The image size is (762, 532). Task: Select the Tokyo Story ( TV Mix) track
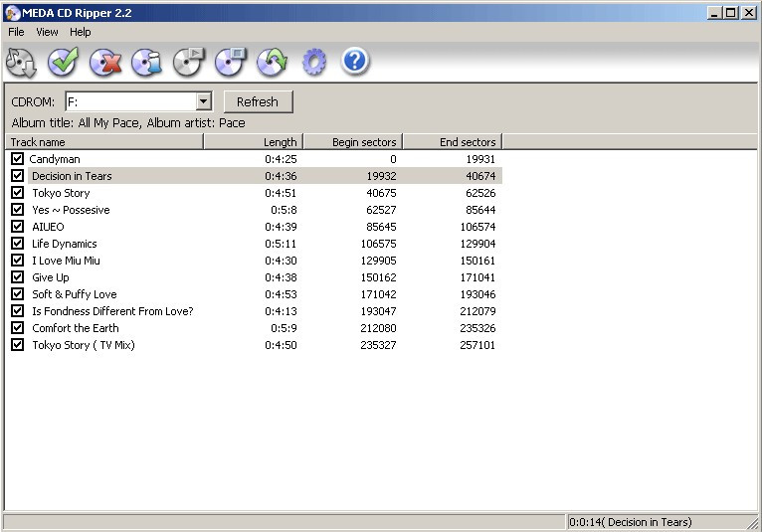tap(84, 345)
